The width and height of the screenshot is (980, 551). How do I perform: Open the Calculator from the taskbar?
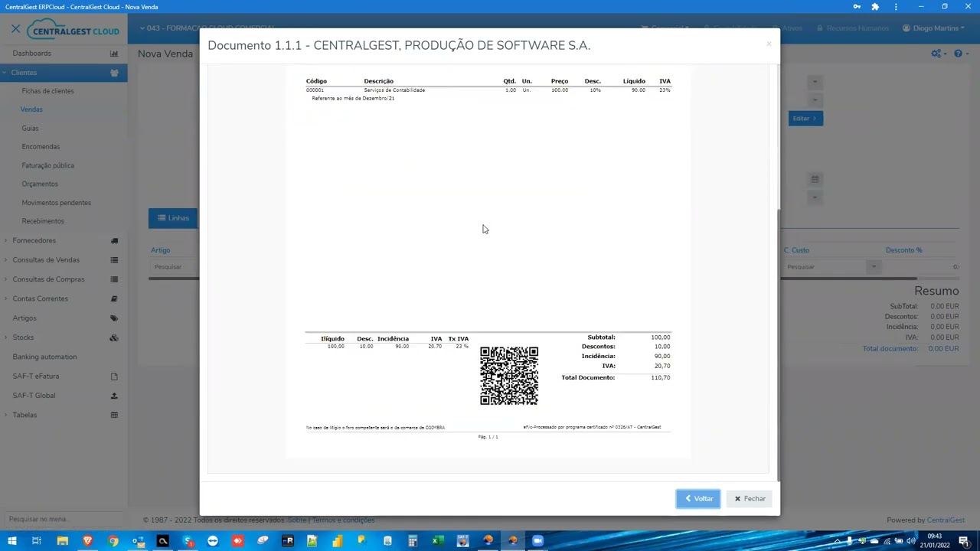412,541
